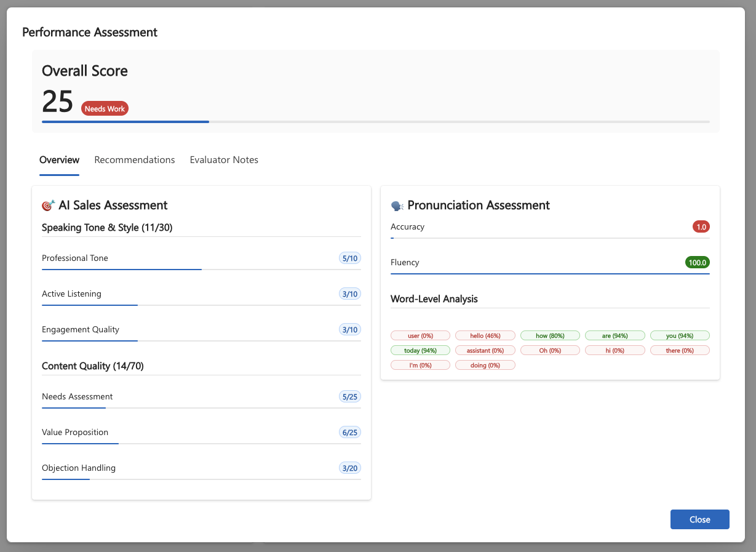Click the speaking head icon beside Pronunciation Assessment

397,206
